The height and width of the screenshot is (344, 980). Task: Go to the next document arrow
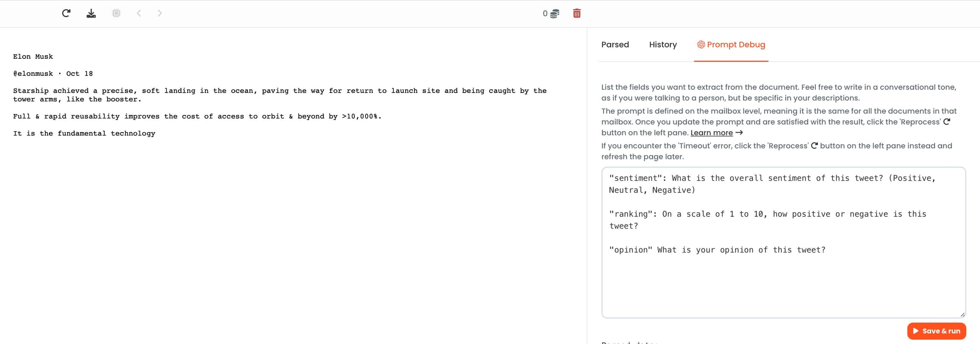(160, 13)
